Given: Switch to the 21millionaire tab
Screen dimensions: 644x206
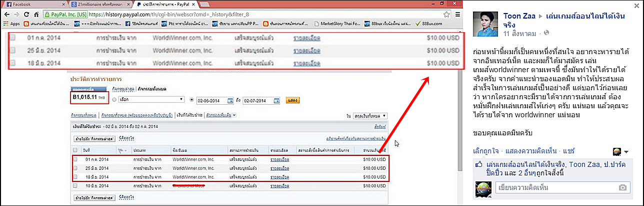Looking at the screenshot, I should pyautogui.click(x=99, y=4).
